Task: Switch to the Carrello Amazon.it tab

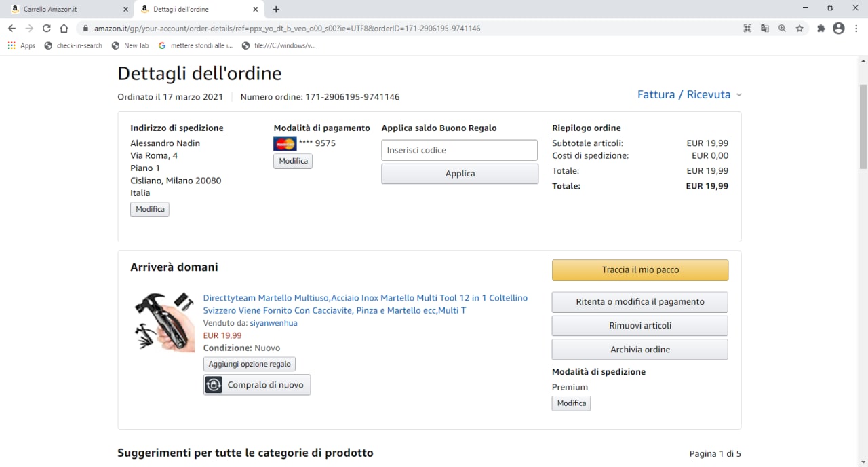Action: pos(66,10)
